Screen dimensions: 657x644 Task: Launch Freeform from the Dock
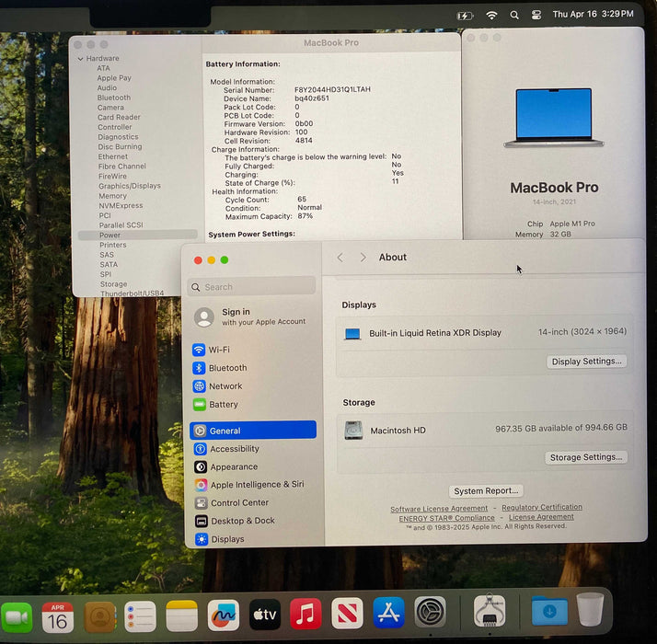[224, 615]
